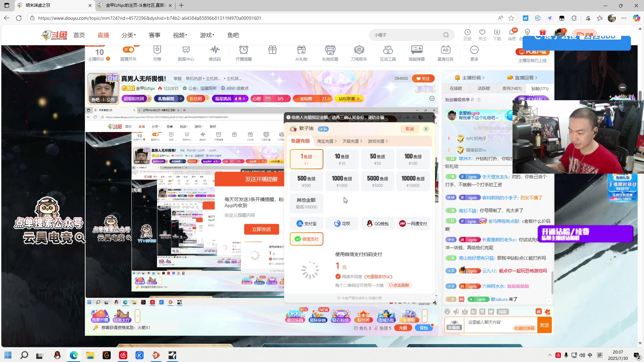
Task: Switch to the 活跃榜 tab
Action: 484,88
